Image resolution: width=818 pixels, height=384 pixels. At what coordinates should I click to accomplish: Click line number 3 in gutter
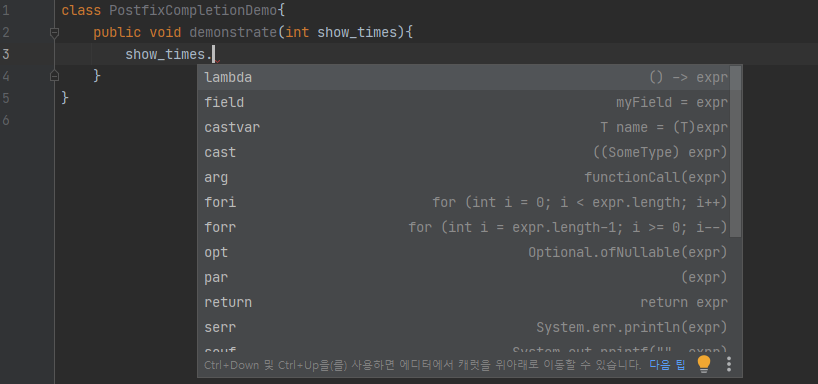[x=6, y=54]
